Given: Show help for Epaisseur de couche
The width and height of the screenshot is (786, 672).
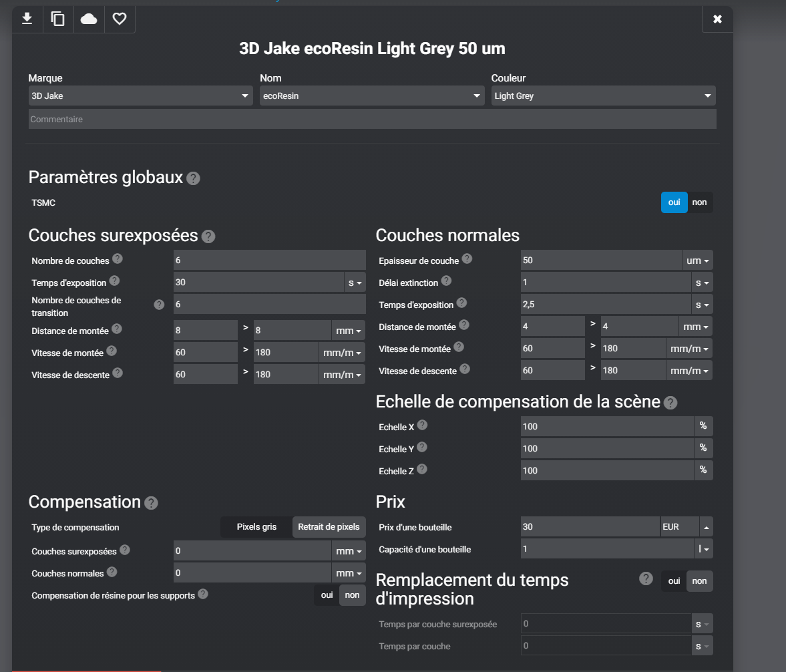Looking at the screenshot, I should [x=467, y=259].
